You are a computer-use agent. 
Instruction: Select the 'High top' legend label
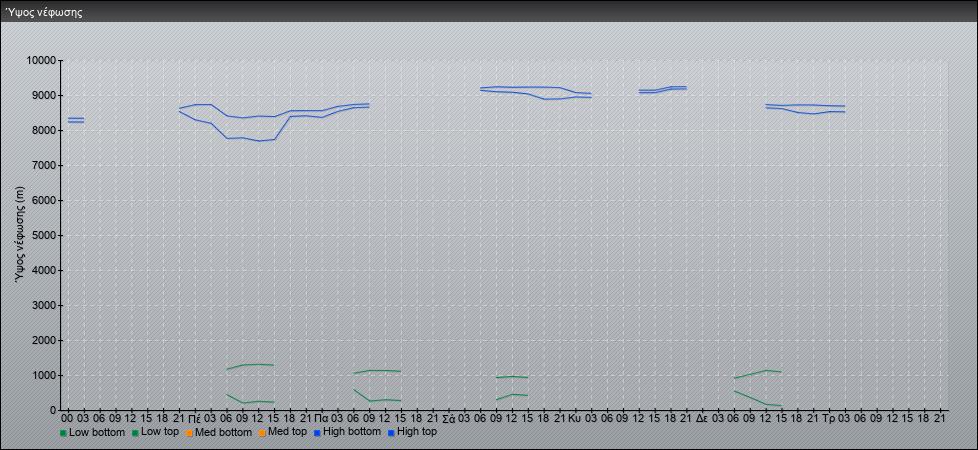pos(417,432)
